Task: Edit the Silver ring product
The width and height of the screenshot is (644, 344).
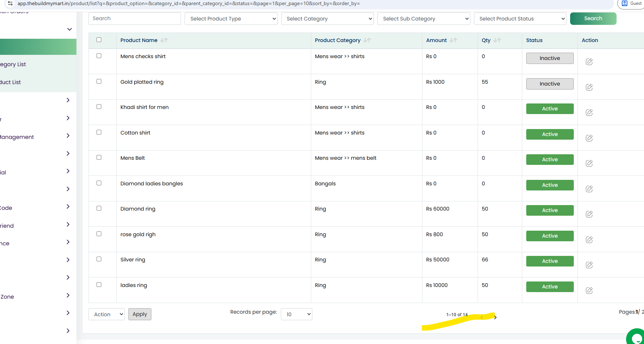Action: 589,265
